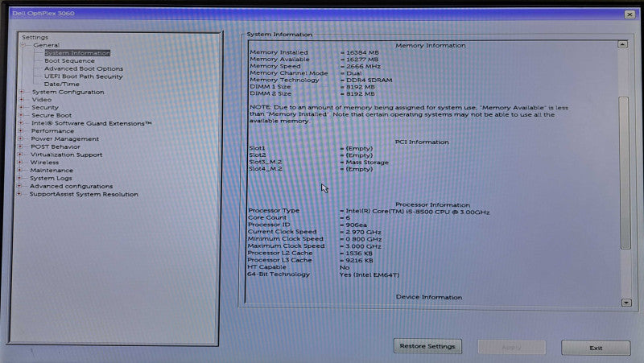Screen dimensions: 644x363
Task: Select System Configuration category label
Action: pyautogui.click(x=68, y=92)
